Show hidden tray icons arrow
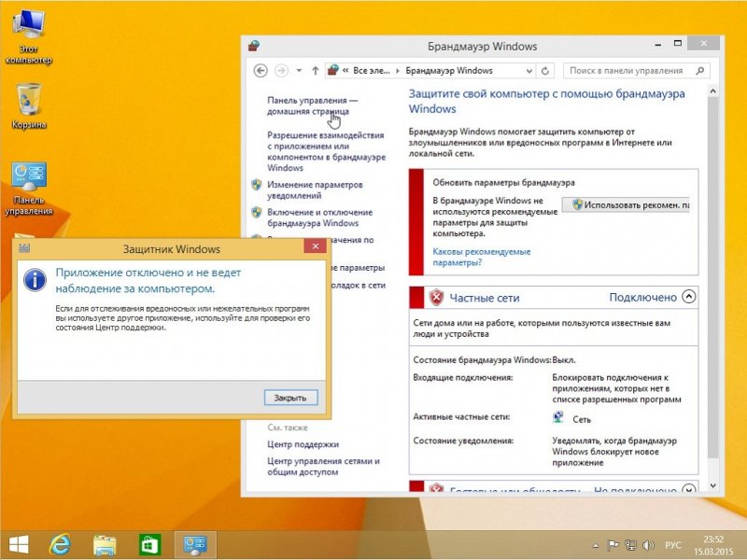Image resolution: width=747 pixels, height=560 pixels. click(596, 546)
